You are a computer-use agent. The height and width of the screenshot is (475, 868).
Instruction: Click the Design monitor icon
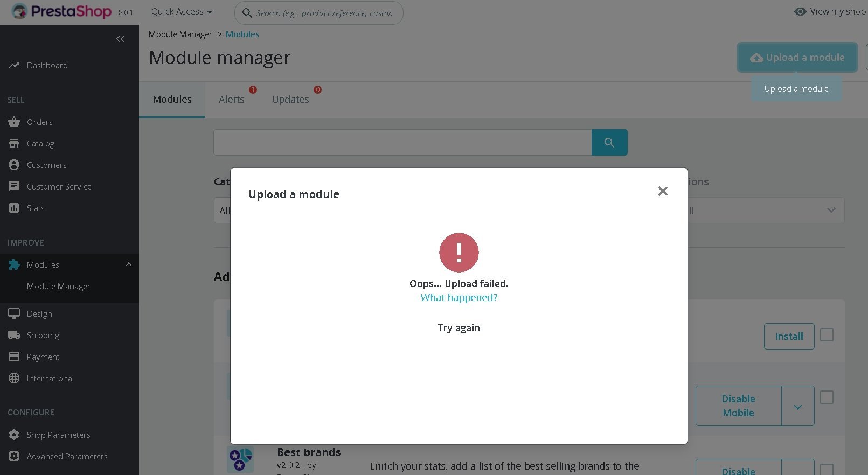14,313
